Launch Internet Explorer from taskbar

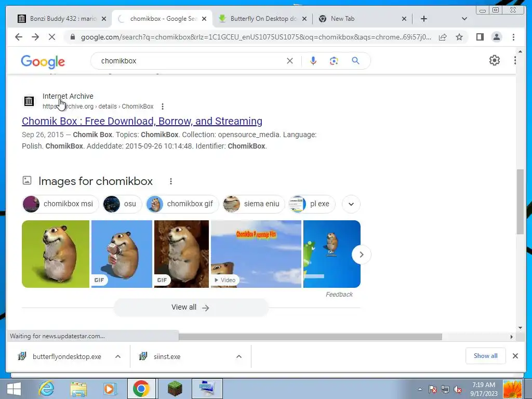click(46, 389)
